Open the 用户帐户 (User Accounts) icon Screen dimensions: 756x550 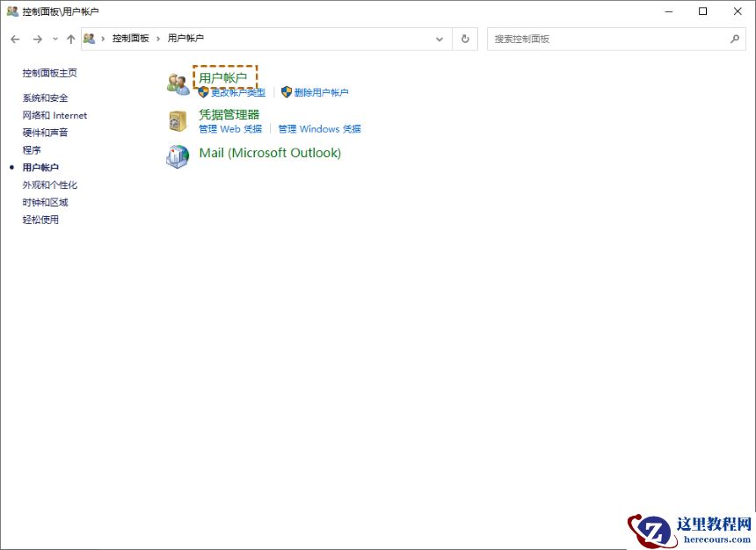(224, 76)
